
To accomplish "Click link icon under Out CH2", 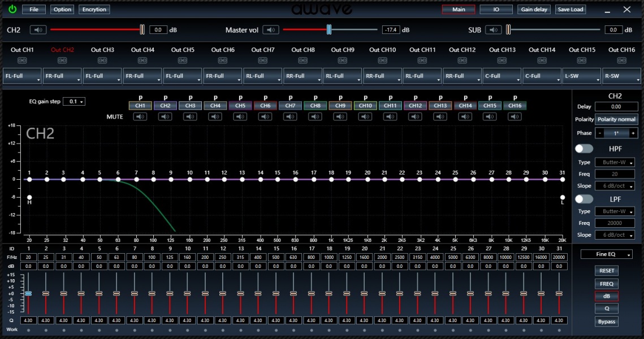I will click(62, 60).
